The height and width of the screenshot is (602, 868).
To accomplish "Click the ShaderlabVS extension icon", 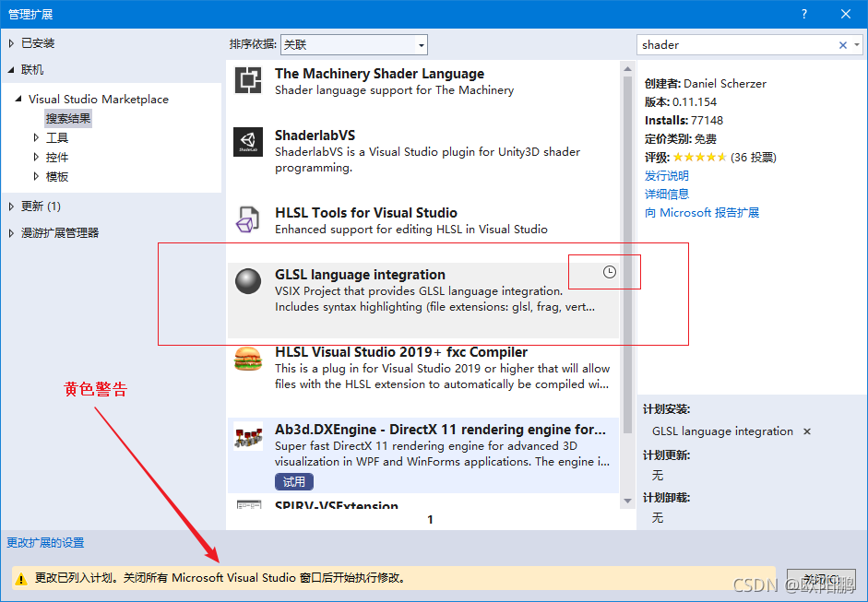I will pyautogui.click(x=248, y=142).
